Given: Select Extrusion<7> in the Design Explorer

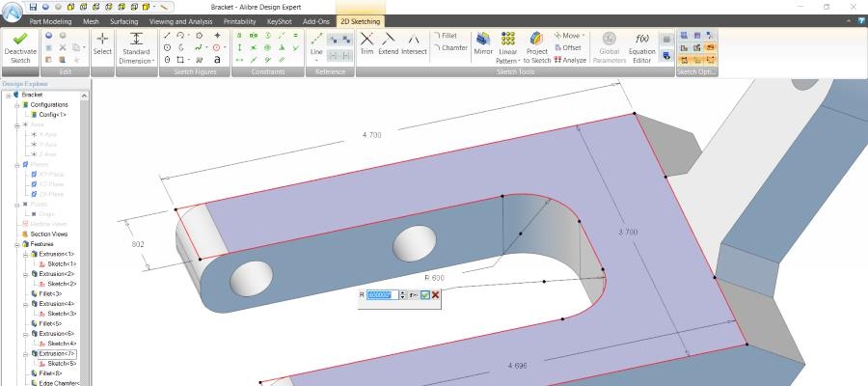Looking at the screenshot, I should pyautogui.click(x=58, y=354).
